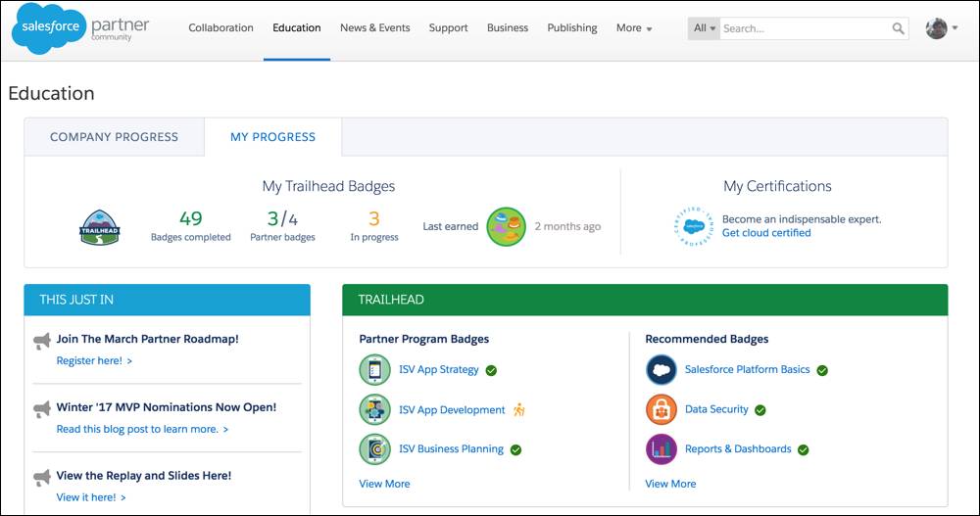Open the News & Events nav item
This screenshot has height=516, width=980.
point(375,28)
